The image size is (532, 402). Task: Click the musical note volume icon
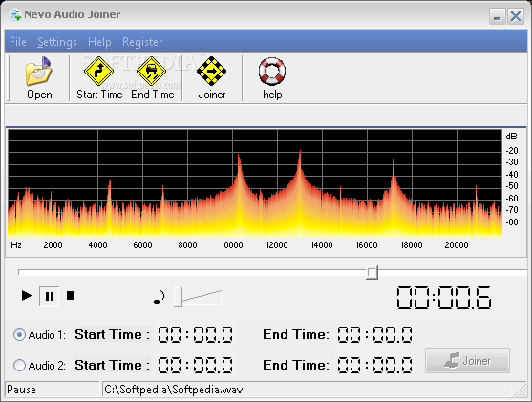pos(160,296)
